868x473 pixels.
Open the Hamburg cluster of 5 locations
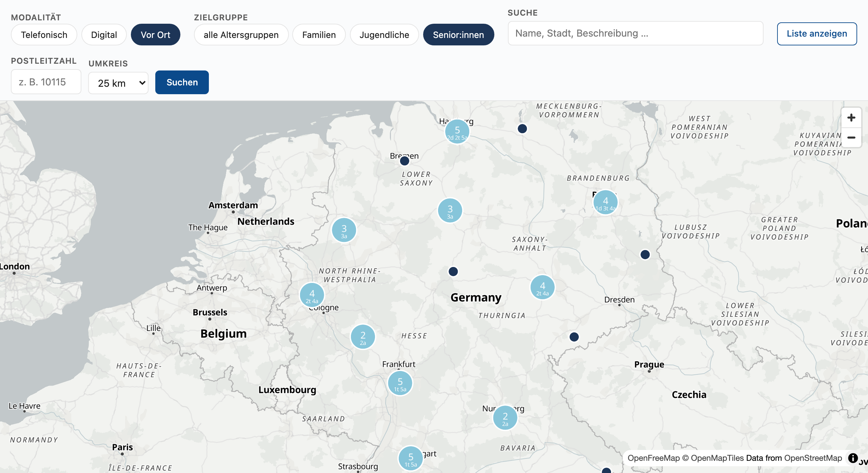457,131
